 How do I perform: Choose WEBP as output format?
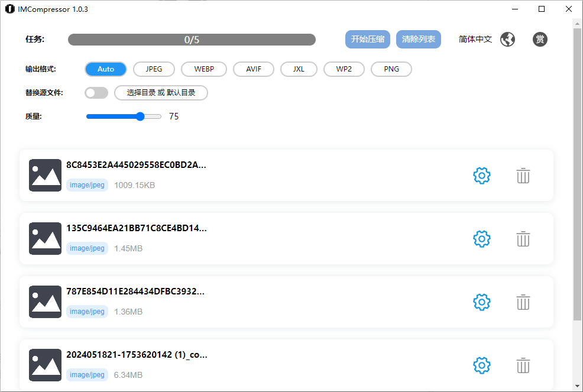[x=204, y=69]
